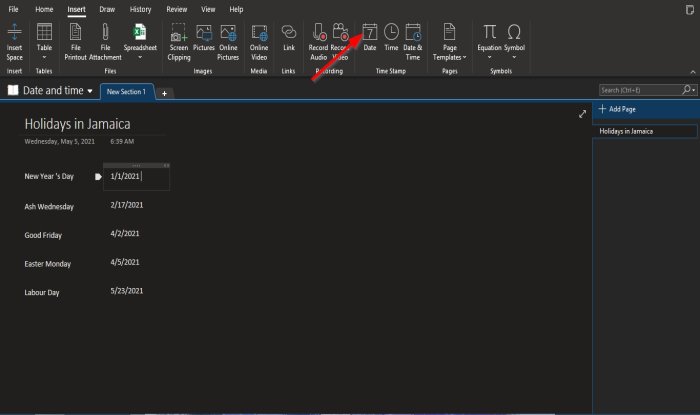Viewport: 700px width, 415px height.
Task: Click the 5/23/2021 date
Action: click(127, 290)
